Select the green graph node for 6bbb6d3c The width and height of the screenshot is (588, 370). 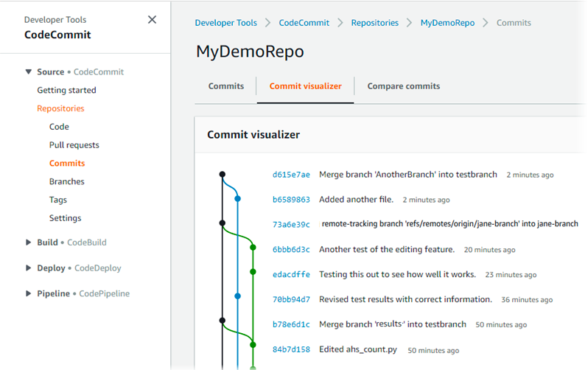(x=253, y=248)
